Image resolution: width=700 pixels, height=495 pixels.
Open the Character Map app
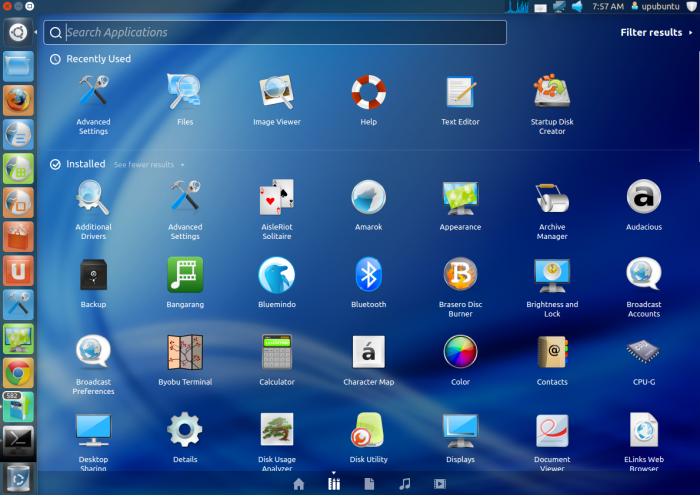point(368,352)
